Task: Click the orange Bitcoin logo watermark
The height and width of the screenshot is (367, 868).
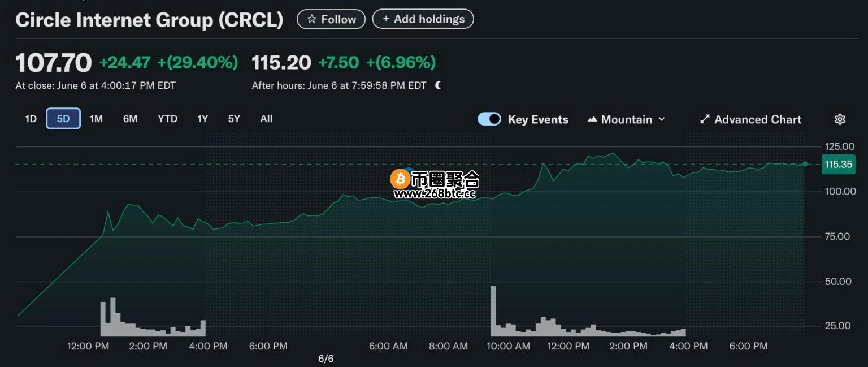Action: (400, 179)
